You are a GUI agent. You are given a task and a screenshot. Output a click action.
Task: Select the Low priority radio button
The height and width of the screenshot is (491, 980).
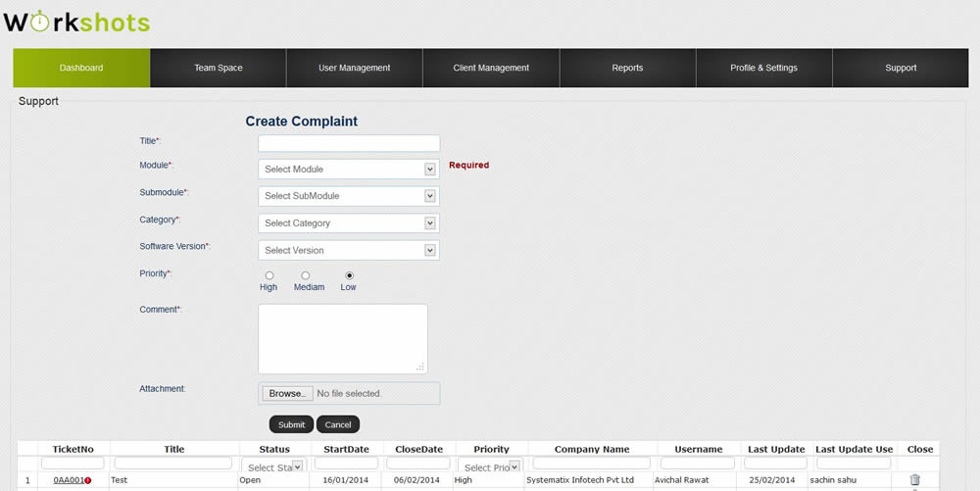point(349,275)
